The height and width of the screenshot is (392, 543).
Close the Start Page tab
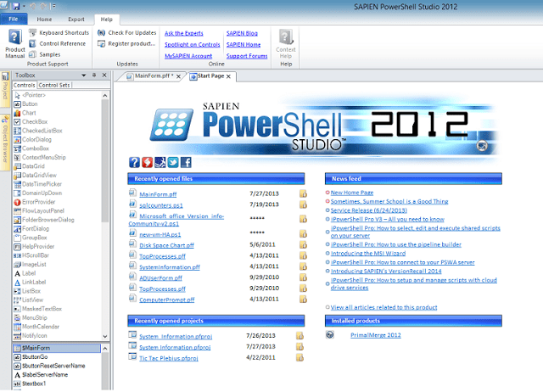[x=228, y=76]
